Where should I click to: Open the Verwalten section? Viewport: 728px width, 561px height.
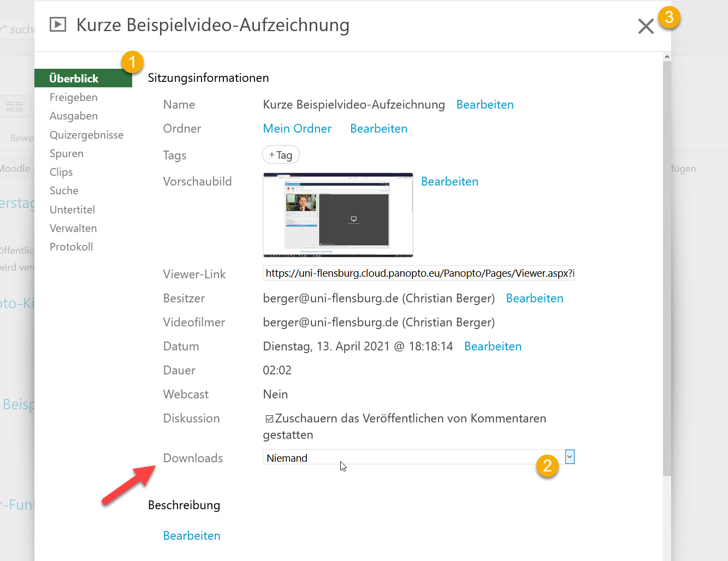pos(73,228)
